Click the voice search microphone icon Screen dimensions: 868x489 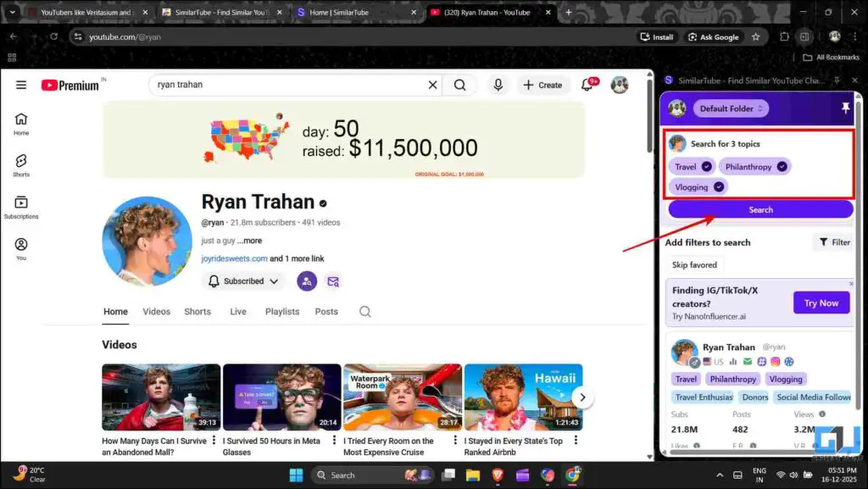(x=498, y=85)
